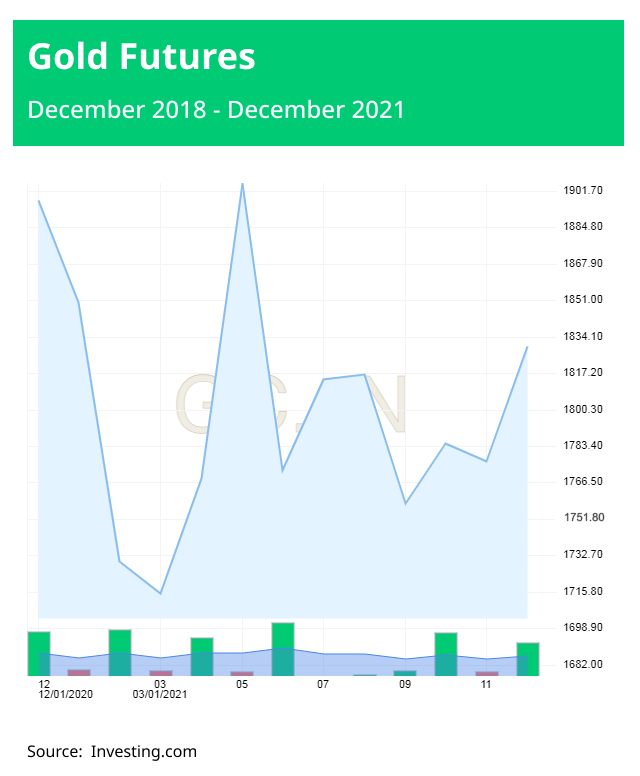640x776 pixels.
Task: Click the 1732.70 price axis label
Action: point(583,554)
